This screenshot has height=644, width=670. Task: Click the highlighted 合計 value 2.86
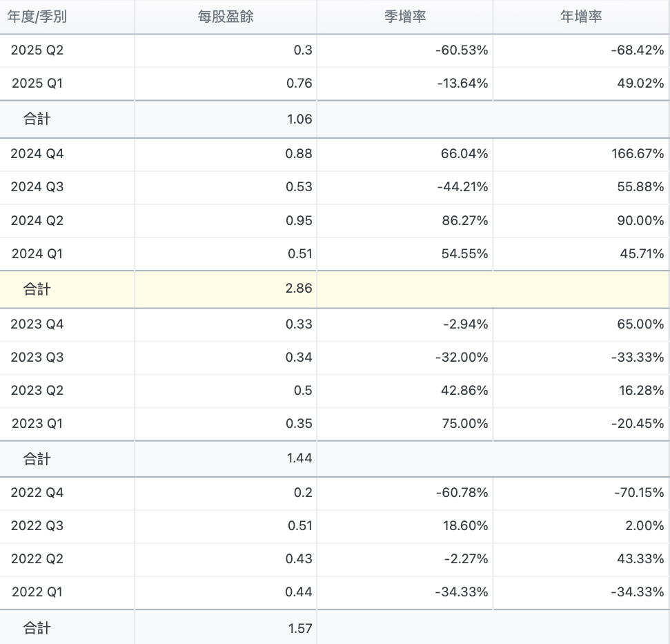pyautogui.click(x=299, y=289)
